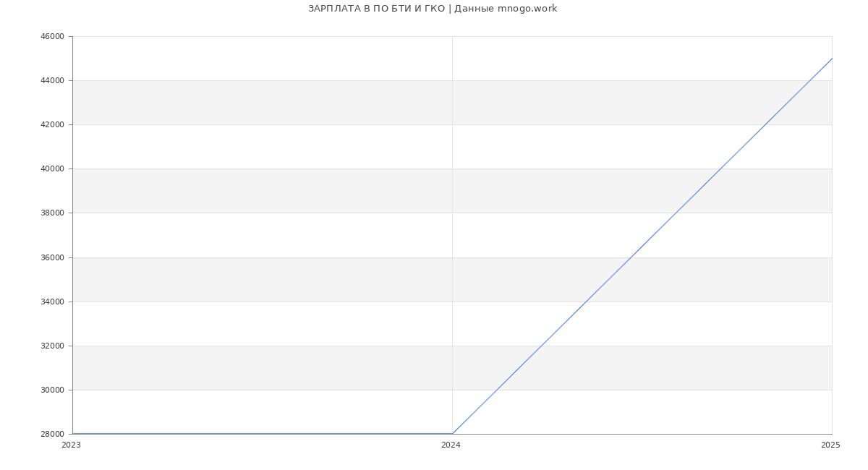Select the 2024 x-axis label
Viewport: 868px width, 470px height.
click(x=451, y=445)
